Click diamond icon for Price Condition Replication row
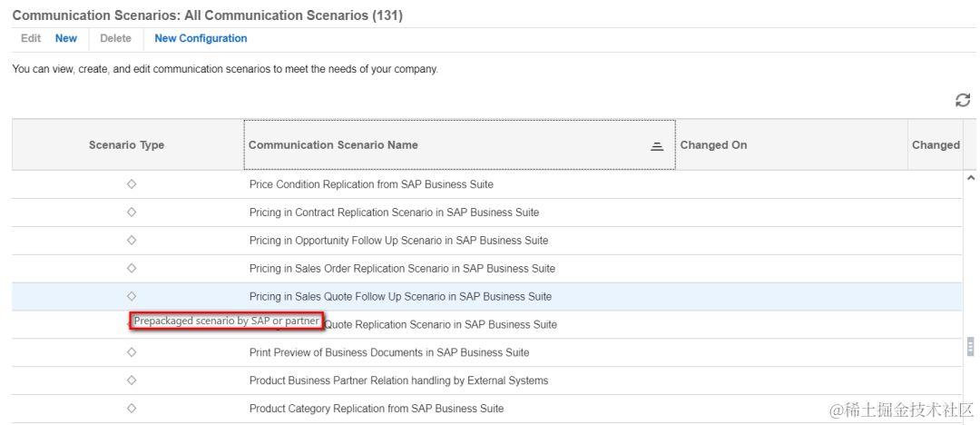980x425 pixels. click(x=132, y=184)
